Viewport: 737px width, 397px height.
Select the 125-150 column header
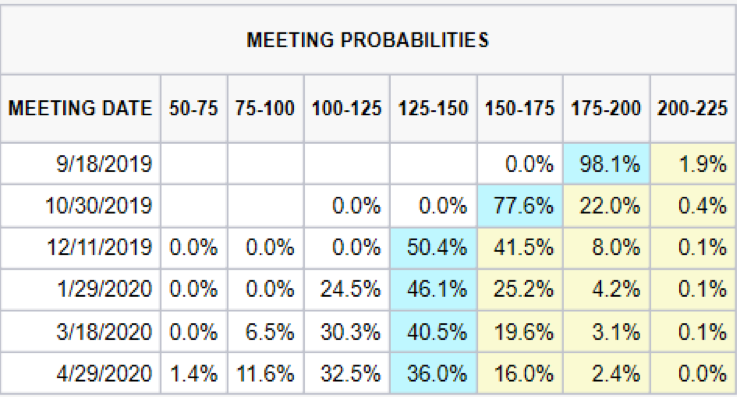coord(433,109)
